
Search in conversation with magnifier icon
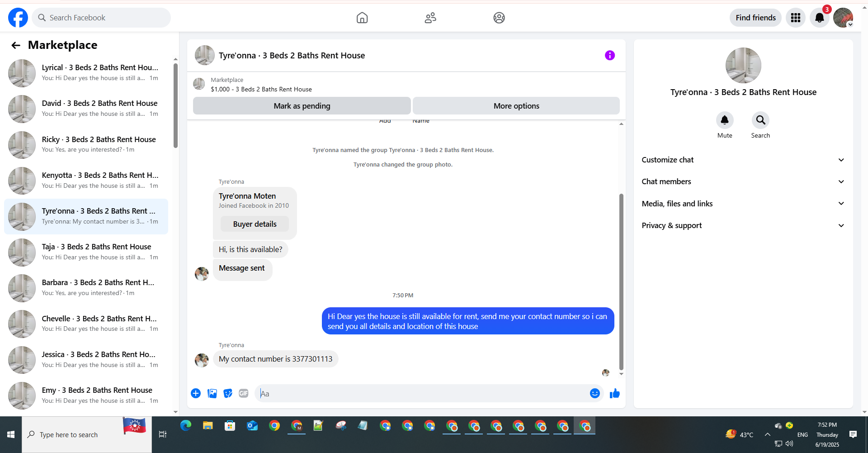(760, 120)
